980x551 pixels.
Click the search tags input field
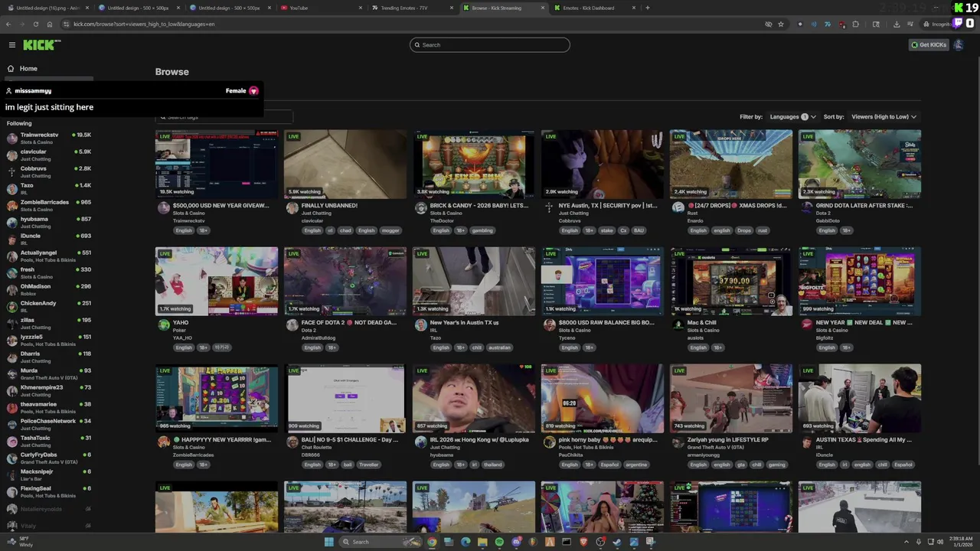click(224, 117)
